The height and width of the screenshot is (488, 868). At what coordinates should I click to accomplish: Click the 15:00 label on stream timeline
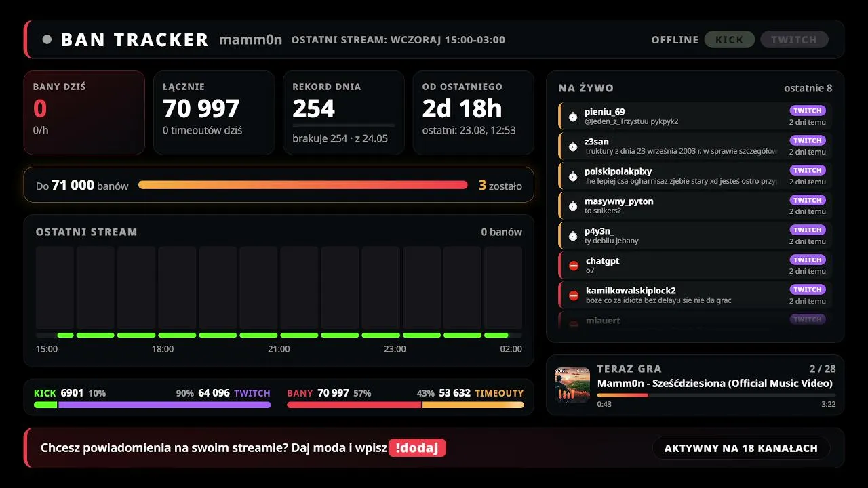tap(47, 349)
